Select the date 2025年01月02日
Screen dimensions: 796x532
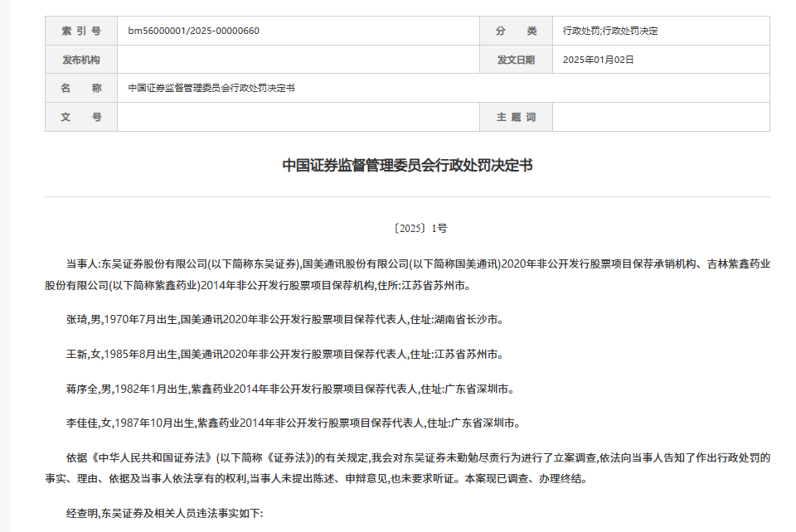click(x=599, y=59)
